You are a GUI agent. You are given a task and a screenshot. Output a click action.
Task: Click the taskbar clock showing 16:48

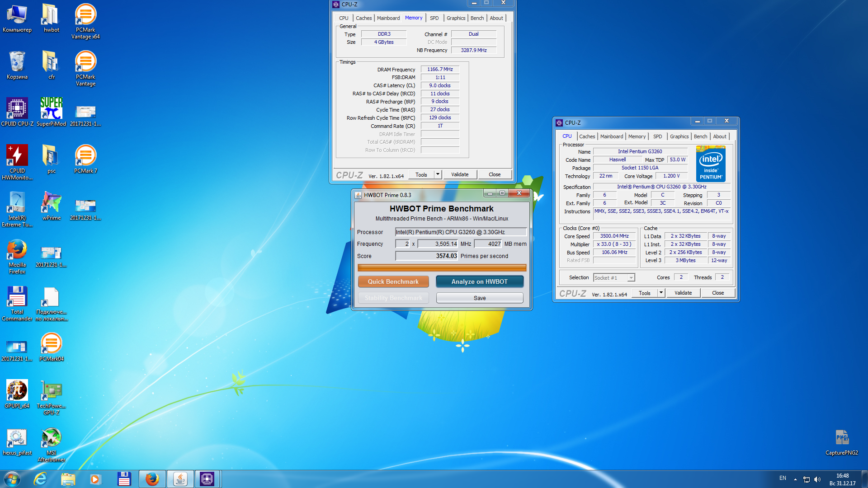pyautogui.click(x=842, y=479)
